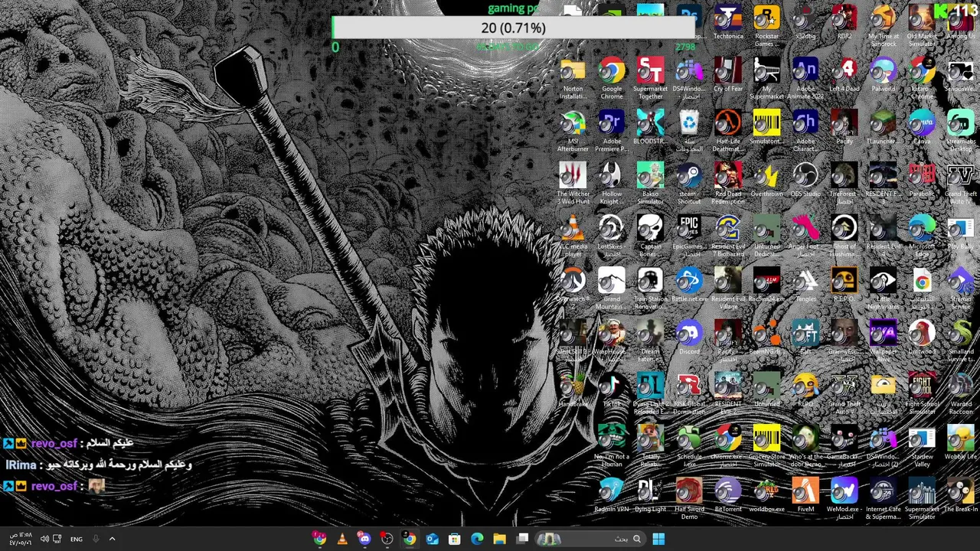
Task: Open Bakso Simulator shortcut
Action: tap(650, 184)
